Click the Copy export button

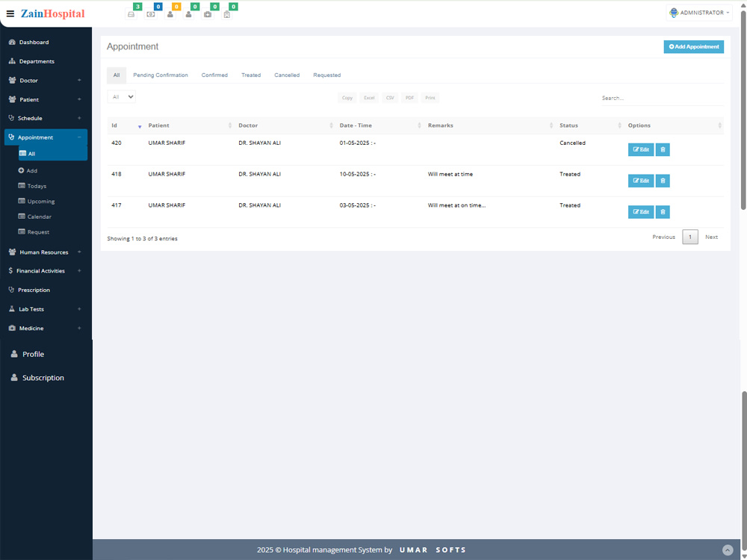click(x=347, y=98)
